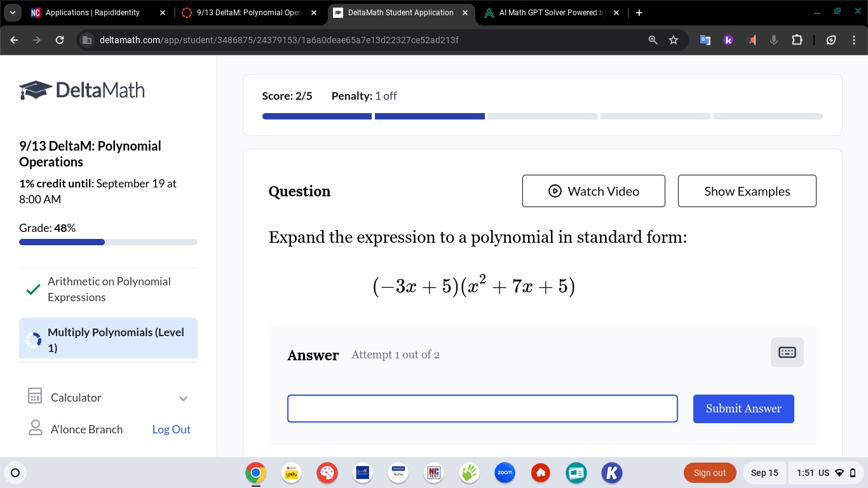
Task: Open the Google Translate extension
Action: pyautogui.click(x=705, y=40)
